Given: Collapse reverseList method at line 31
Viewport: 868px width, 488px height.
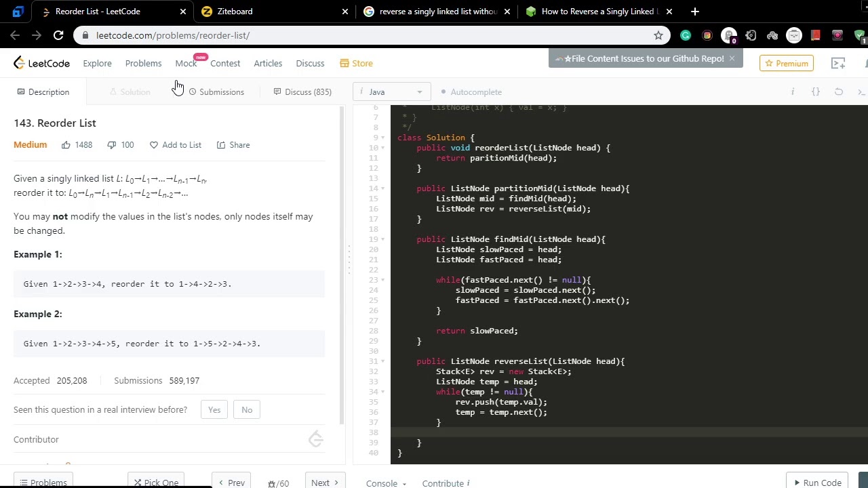Looking at the screenshot, I should 384,361.
